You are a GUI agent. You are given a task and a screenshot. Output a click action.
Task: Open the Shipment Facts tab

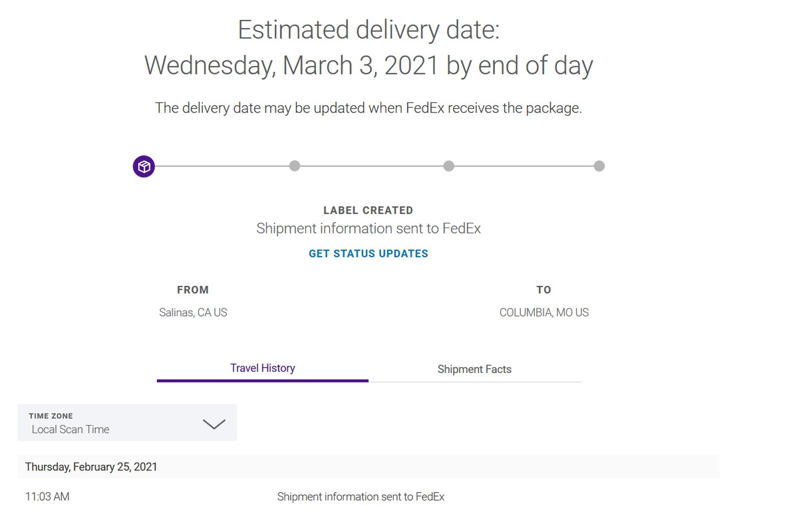tap(474, 369)
